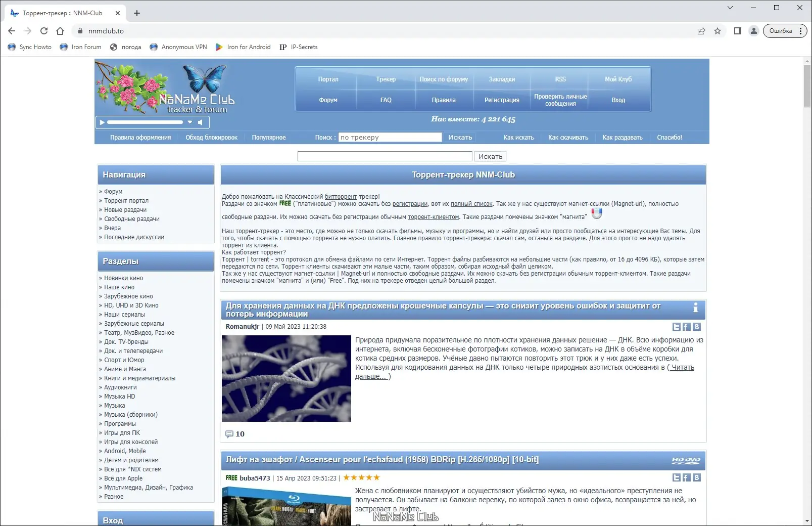
Task: Share the Ascenseur pour l'echafaud post on Facebook
Action: click(687, 477)
